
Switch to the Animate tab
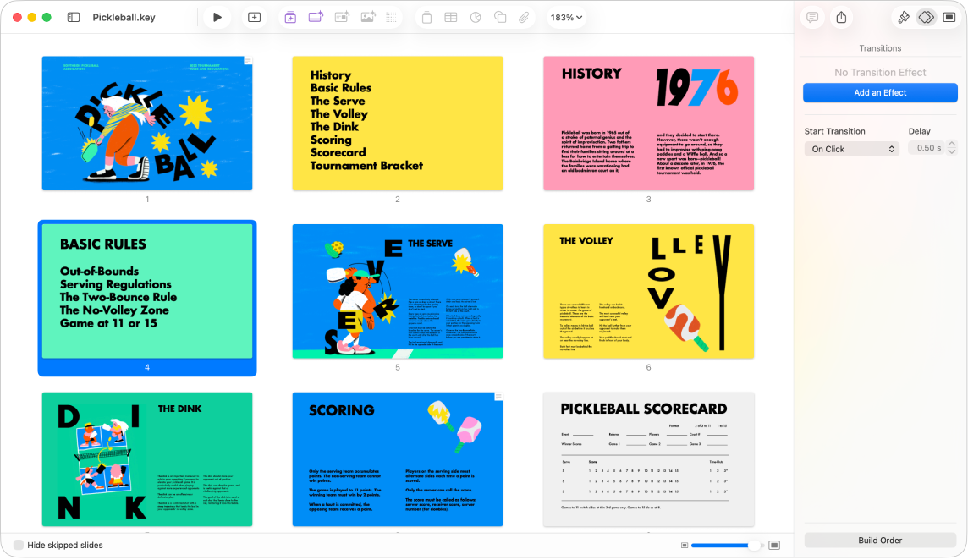point(925,17)
